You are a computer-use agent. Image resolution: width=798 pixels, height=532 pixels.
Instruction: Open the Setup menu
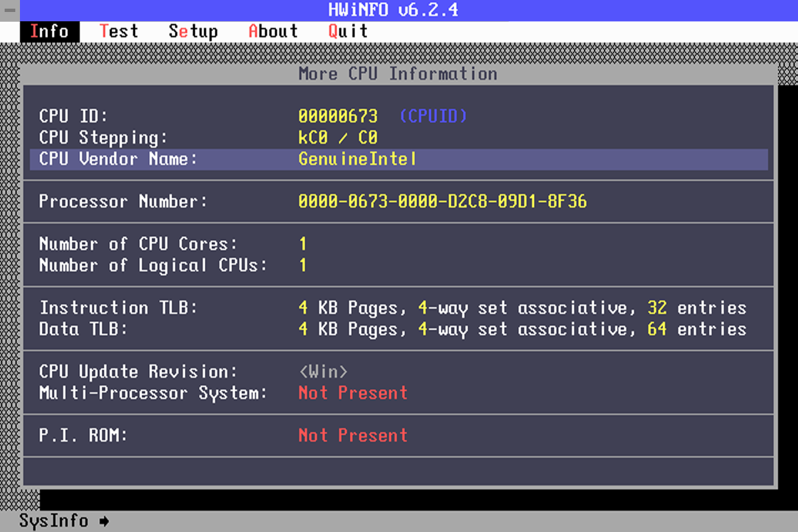pos(193,31)
